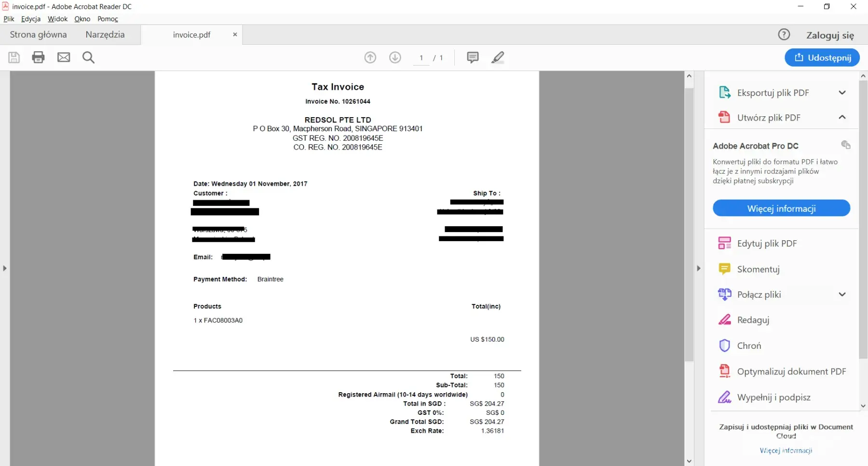
Task: Open Optymalizuj dokument PDF tool
Action: point(782,371)
